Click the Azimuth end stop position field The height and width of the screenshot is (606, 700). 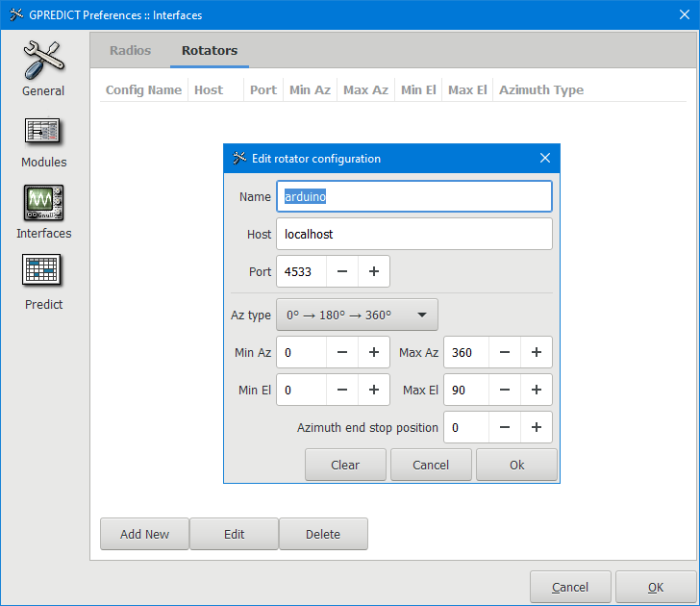pos(466,427)
